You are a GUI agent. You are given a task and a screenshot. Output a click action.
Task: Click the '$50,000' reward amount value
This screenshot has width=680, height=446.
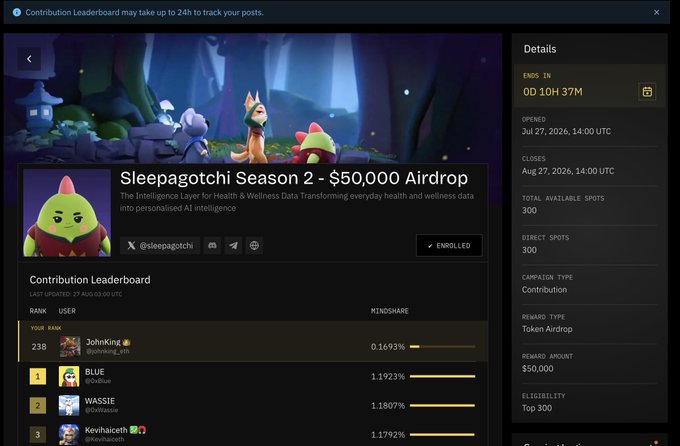(538, 368)
